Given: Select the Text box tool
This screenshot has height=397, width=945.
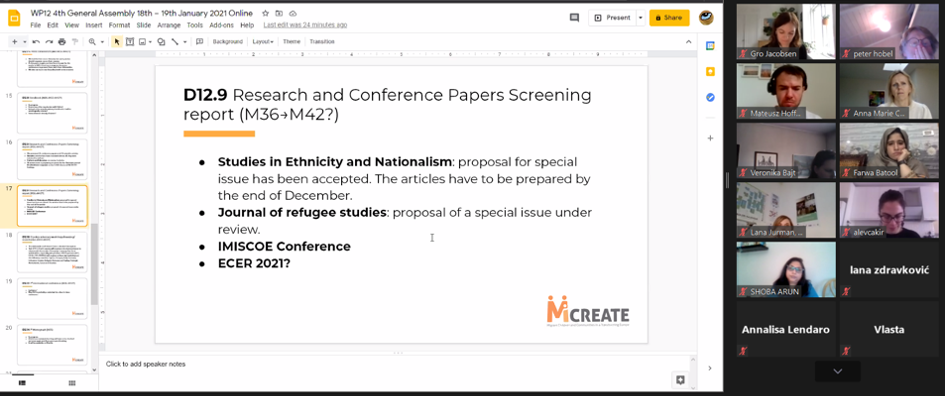Looking at the screenshot, I should [130, 42].
